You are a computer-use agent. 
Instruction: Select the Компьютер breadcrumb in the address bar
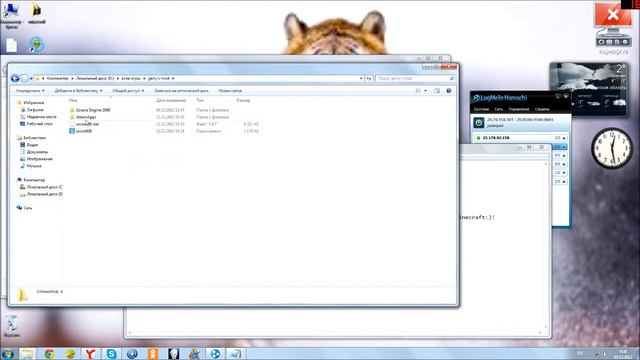tap(58, 78)
